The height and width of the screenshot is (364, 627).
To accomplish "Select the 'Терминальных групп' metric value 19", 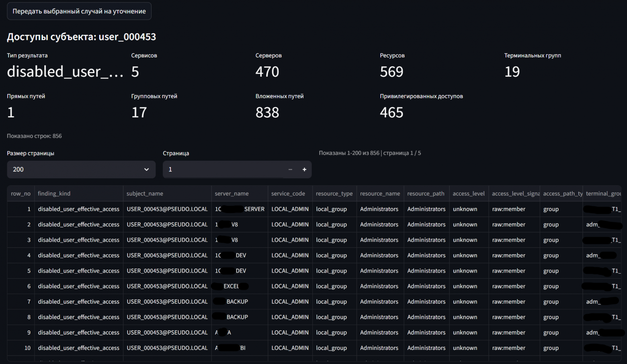I will pos(512,72).
